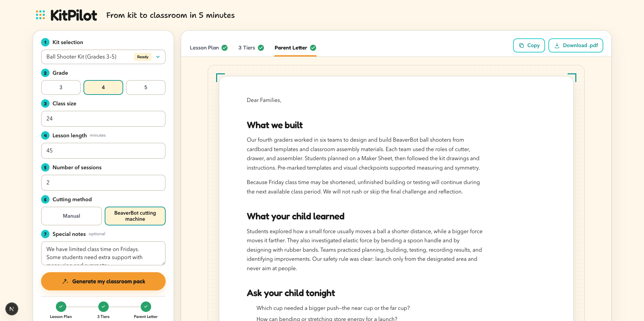
Task: Click the 3 Tiers progress step circle
Action: click(103, 307)
